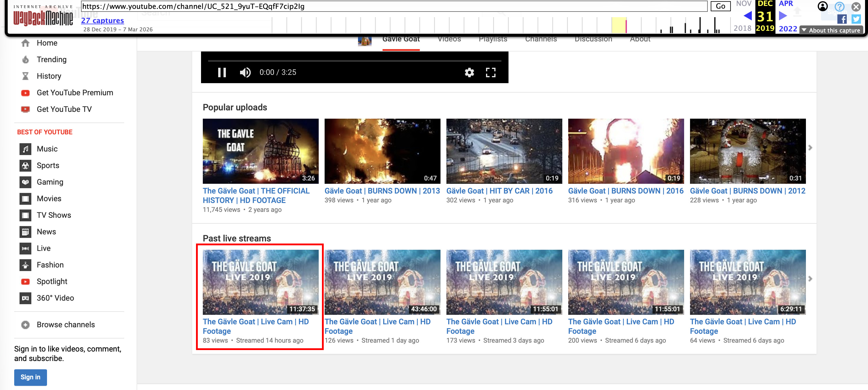Show more Past live streams arrow
The width and height of the screenshot is (868, 390).
(810, 279)
